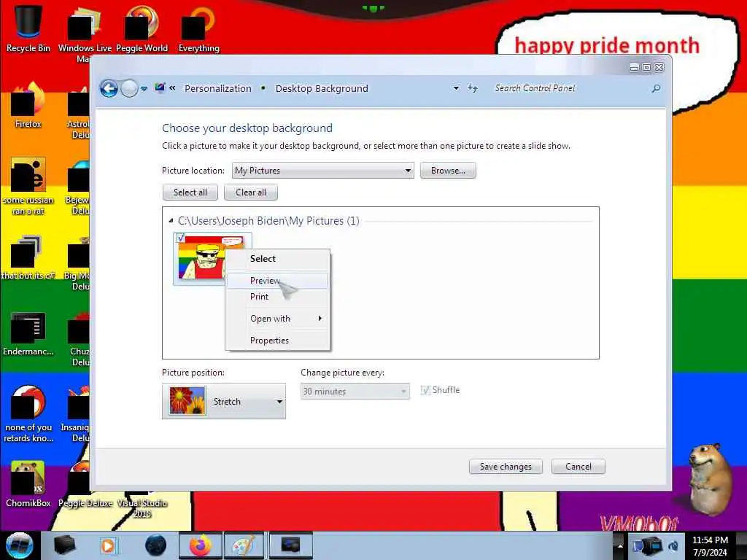Select the Everything desktop icon
The height and width of the screenshot is (560, 747).
click(x=198, y=28)
